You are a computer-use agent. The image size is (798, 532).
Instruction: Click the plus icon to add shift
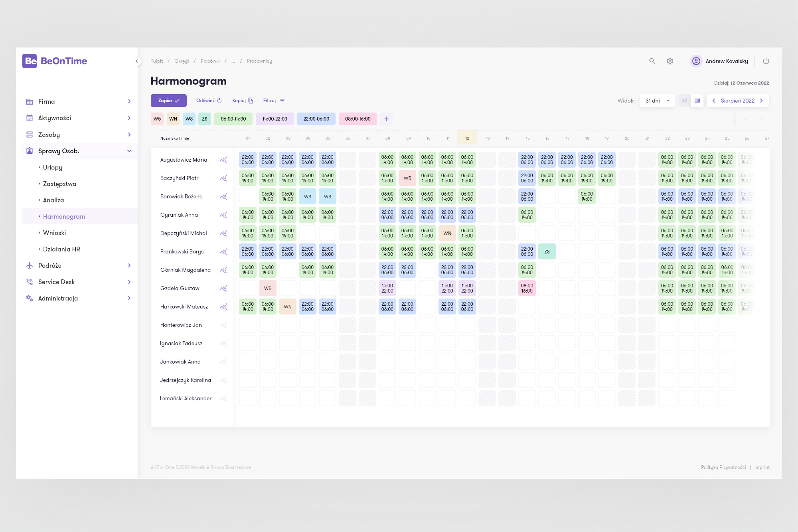coord(386,119)
